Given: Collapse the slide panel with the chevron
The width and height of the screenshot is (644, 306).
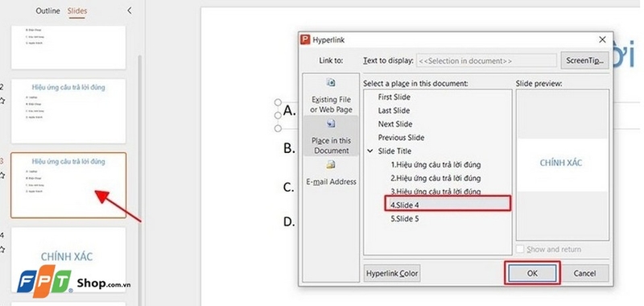Looking at the screenshot, I should (x=130, y=10).
